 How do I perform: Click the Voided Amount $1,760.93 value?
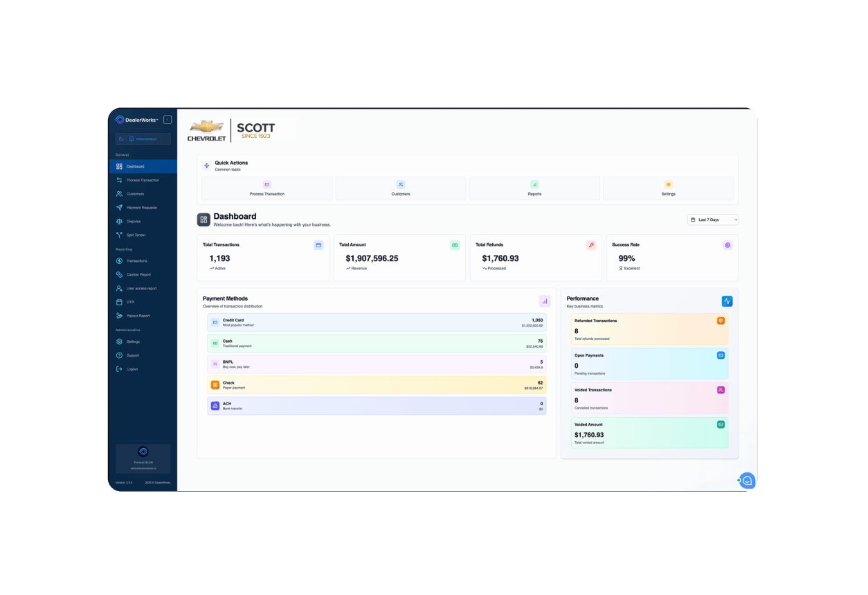589,435
